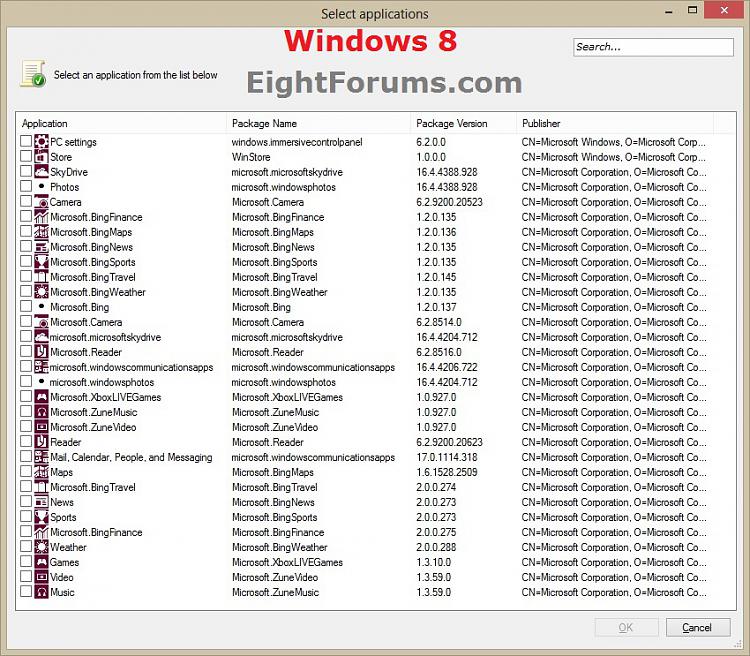Select the version cell 1.2.0.145
This screenshot has width=750, height=656.
(x=436, y=277)
